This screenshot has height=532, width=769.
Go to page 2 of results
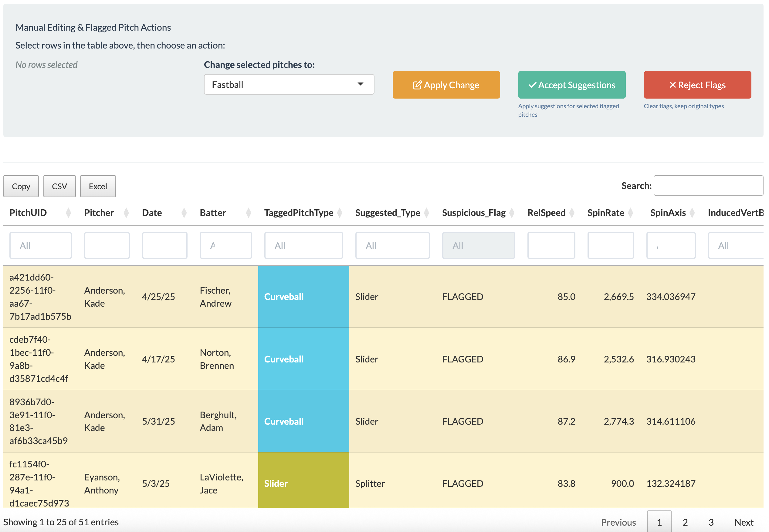pyautogui.click(x=685, y=522)
